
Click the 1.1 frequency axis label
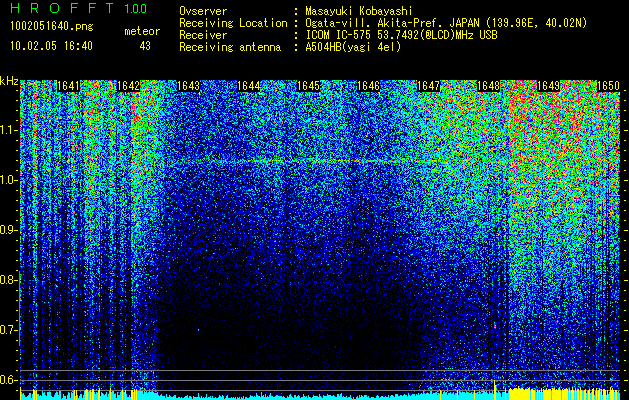point(8,130)
